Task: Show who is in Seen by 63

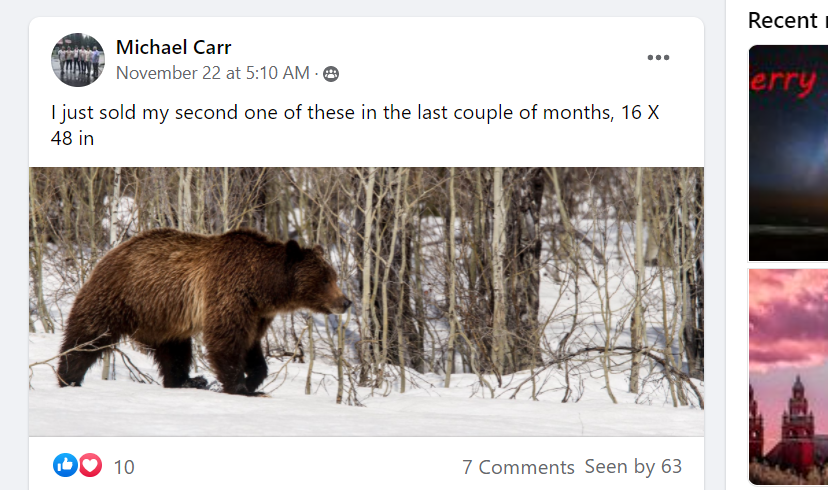Action: 633,467
